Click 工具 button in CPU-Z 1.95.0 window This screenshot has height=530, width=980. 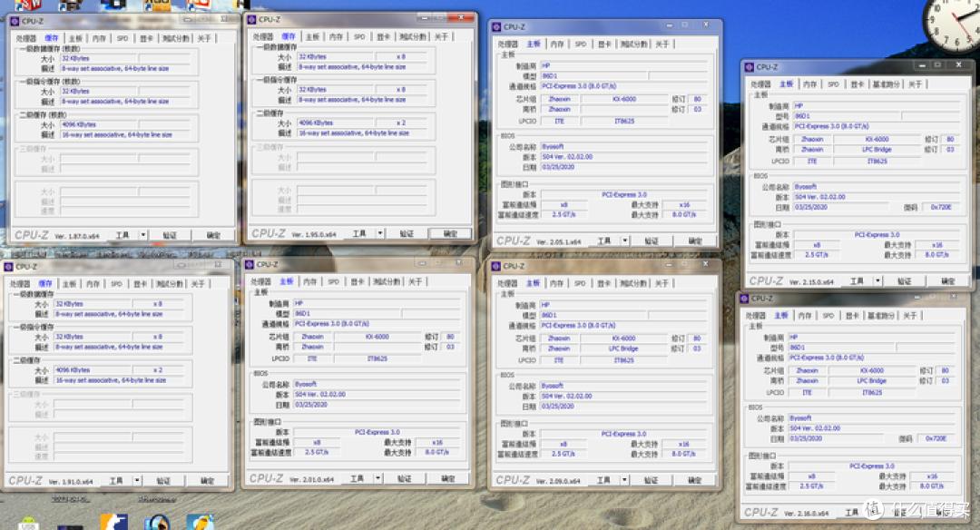tap(359, 233)
